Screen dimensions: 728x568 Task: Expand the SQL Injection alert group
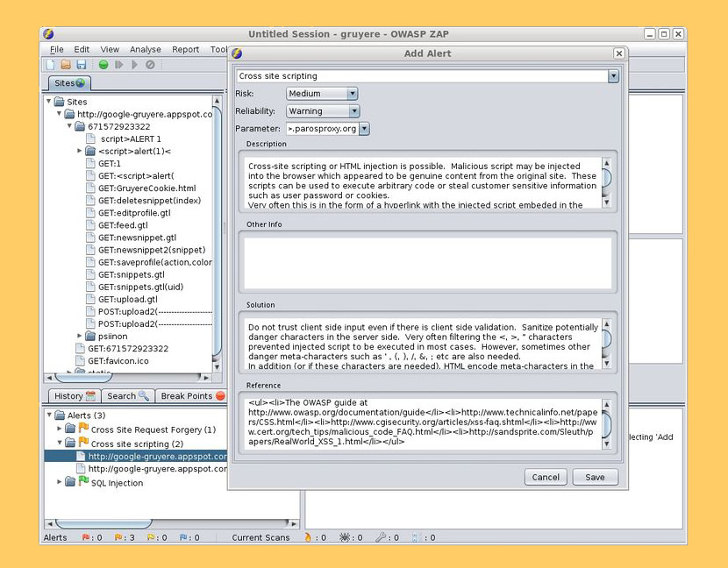[x=59, y=482]
